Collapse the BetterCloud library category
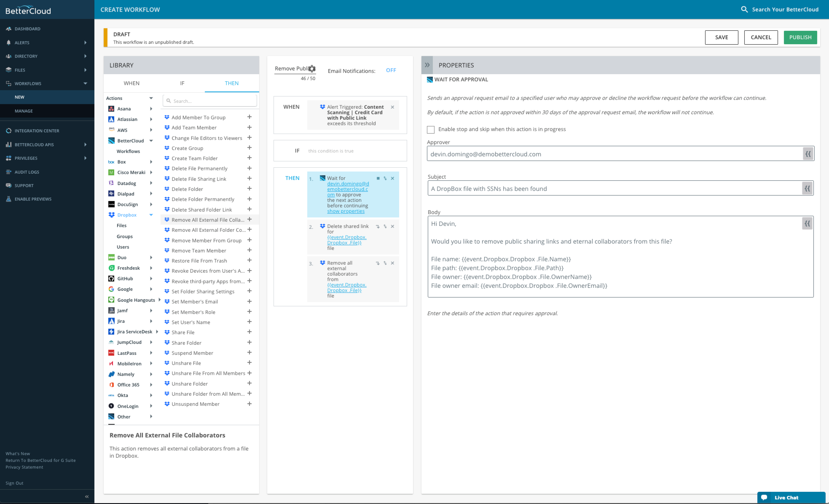 (x=151, y=141)
